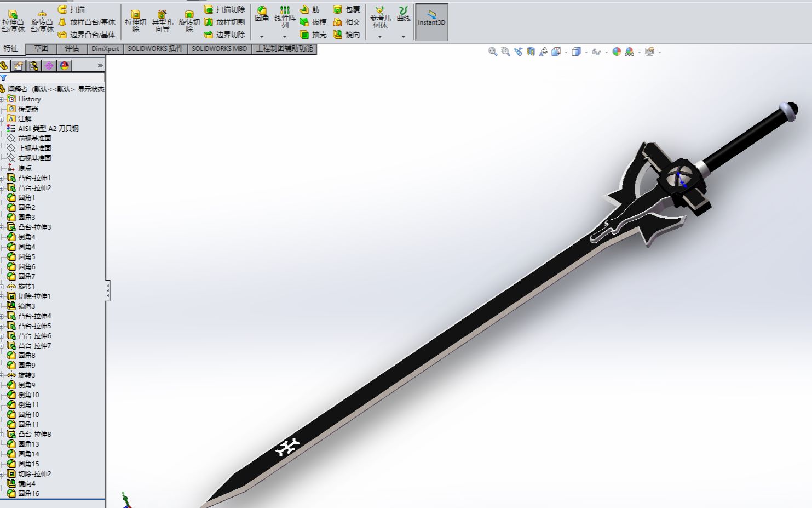The image size is (812, 508).
Task: Open the 线性阵列 pattern dropdown arrow
Action: [x=285, y=37]
